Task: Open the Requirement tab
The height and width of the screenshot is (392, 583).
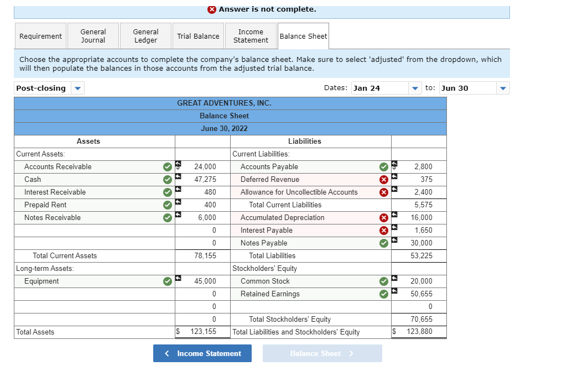Action: tap(40, 36)
